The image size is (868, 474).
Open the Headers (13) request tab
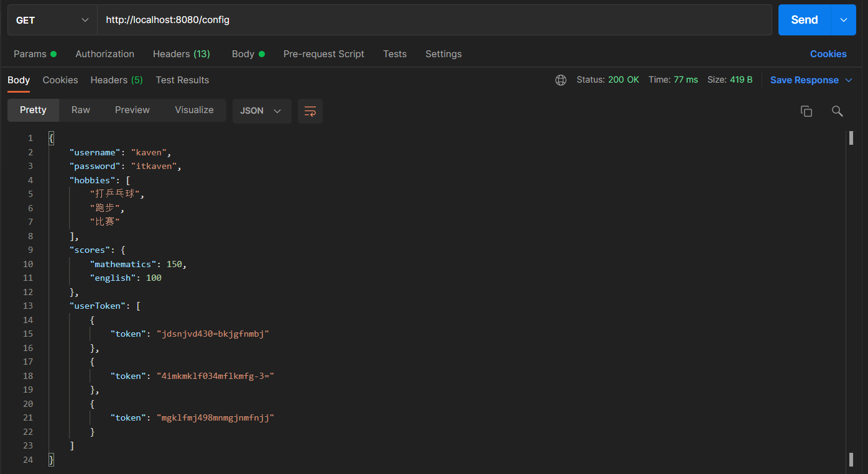click(x=181, y=54)
